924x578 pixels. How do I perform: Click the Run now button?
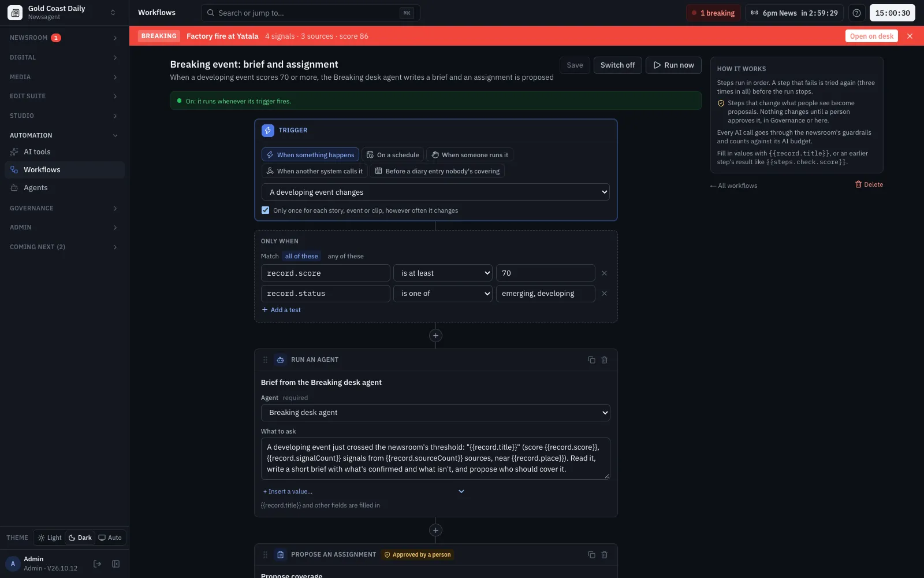(x=673, y=65)
